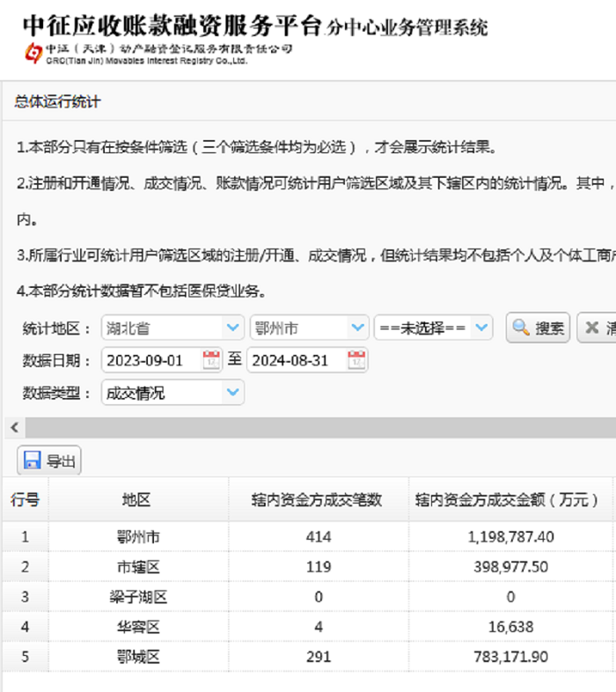Click the 统计地区 label
Screen dimensions: 616x692
(56, 328)
